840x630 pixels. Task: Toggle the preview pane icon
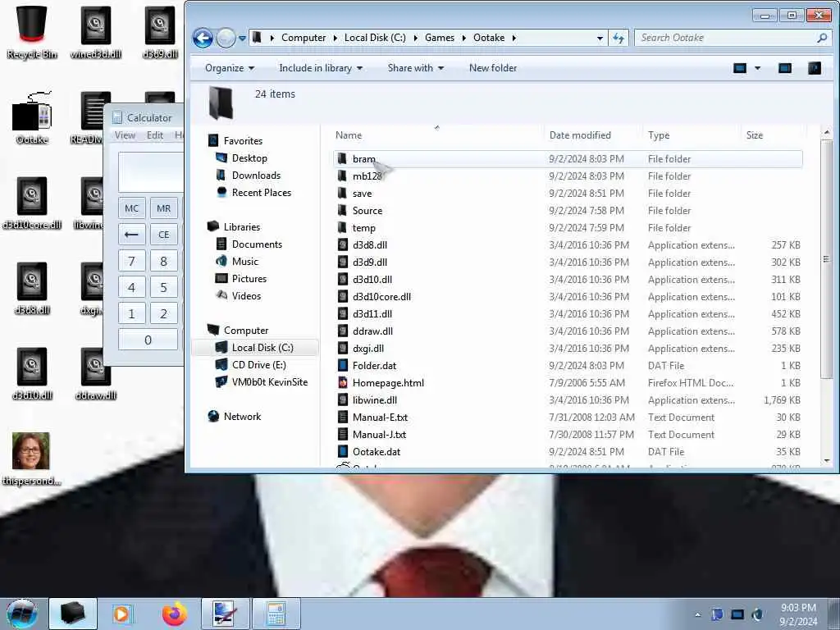tap(785, 68)
